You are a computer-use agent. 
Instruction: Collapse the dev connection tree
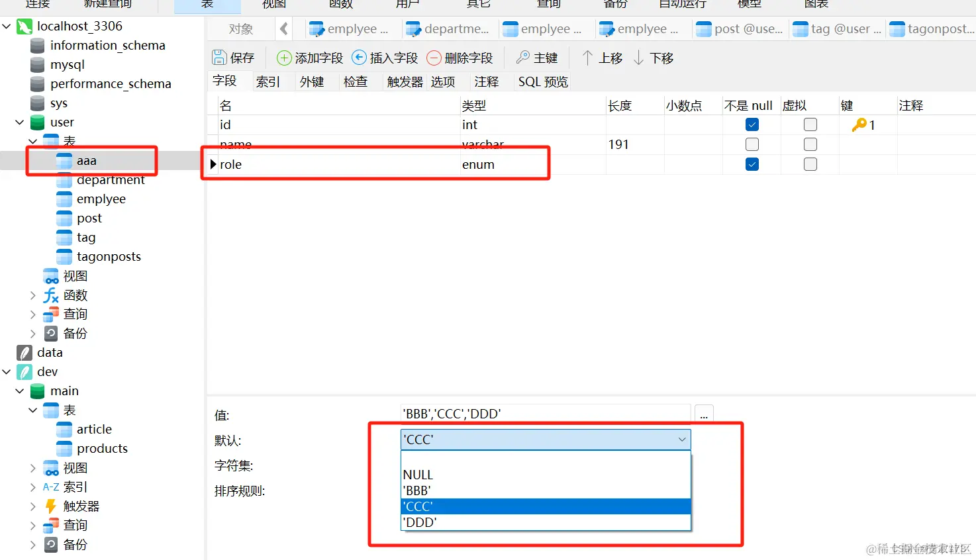point(7,372)
